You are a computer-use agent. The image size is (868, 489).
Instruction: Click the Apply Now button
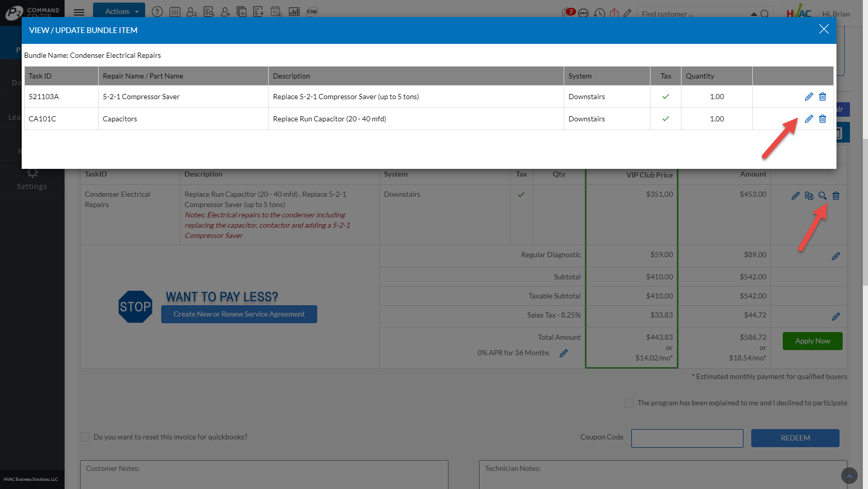(x=812, y=341)
